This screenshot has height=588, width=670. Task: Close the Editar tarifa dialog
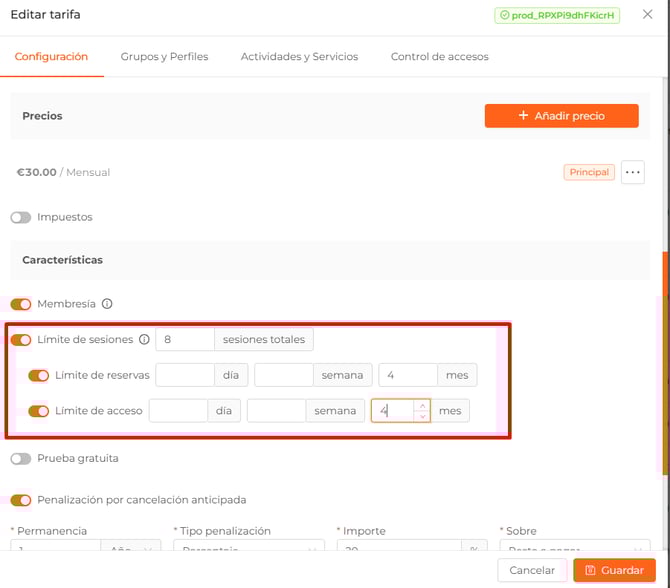tap(647, 15)
